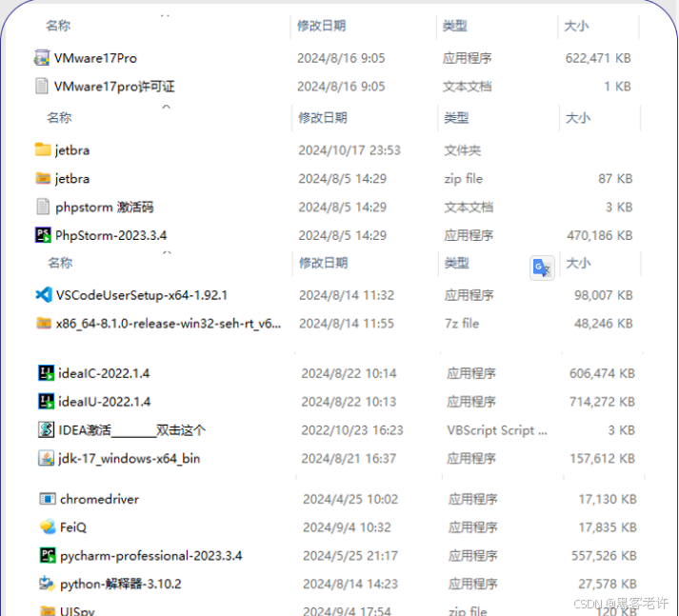Sort by 名称 in the VMware file list header

[x=58, y=26]
